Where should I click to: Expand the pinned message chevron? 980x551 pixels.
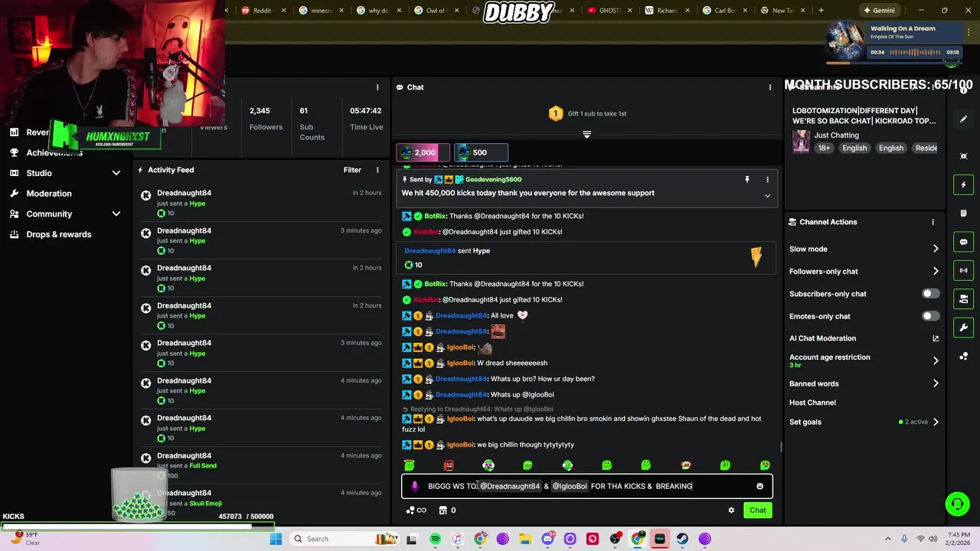coord(767,196)
